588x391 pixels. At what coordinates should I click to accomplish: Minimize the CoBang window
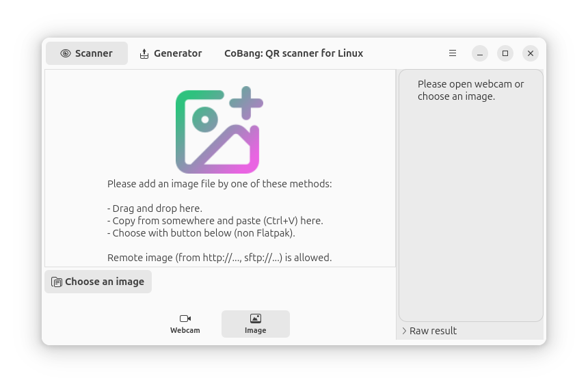click(480, 53)
